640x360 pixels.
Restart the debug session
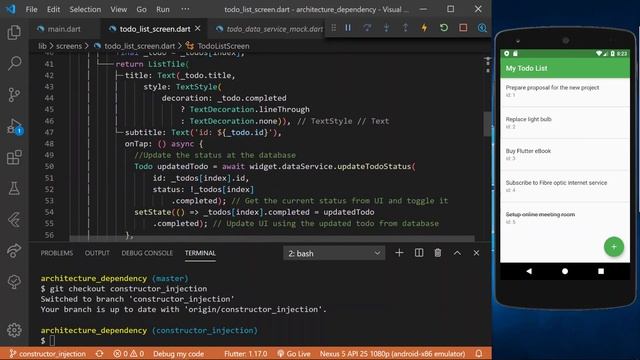tap(444, 28)
